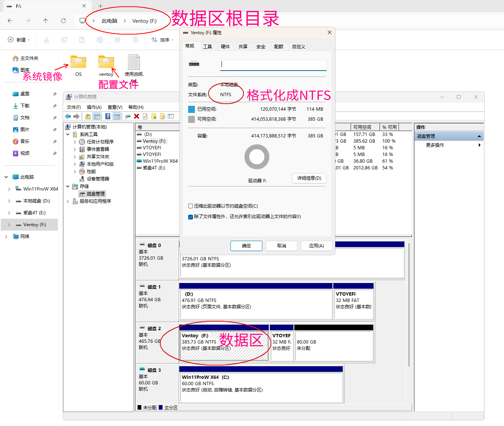Open the 排序 sort dropdown

[x=163, y=40]
